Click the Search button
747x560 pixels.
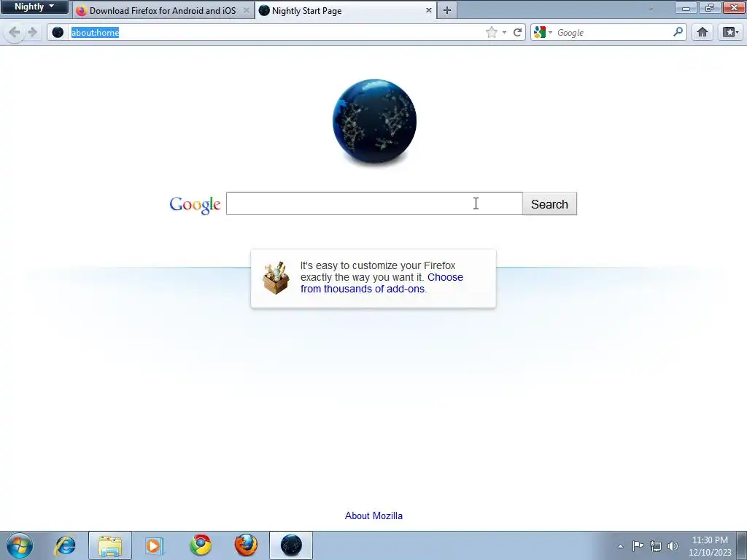point(549,204)
